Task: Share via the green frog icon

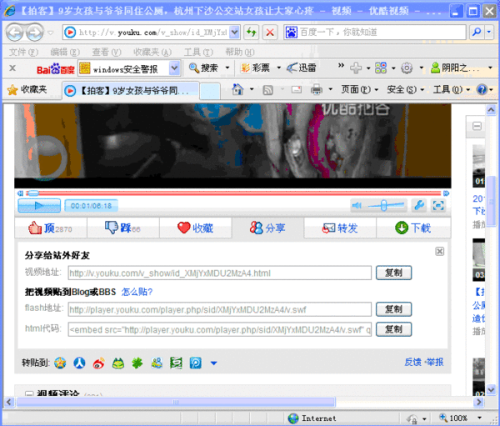Action: coord(118,363)
